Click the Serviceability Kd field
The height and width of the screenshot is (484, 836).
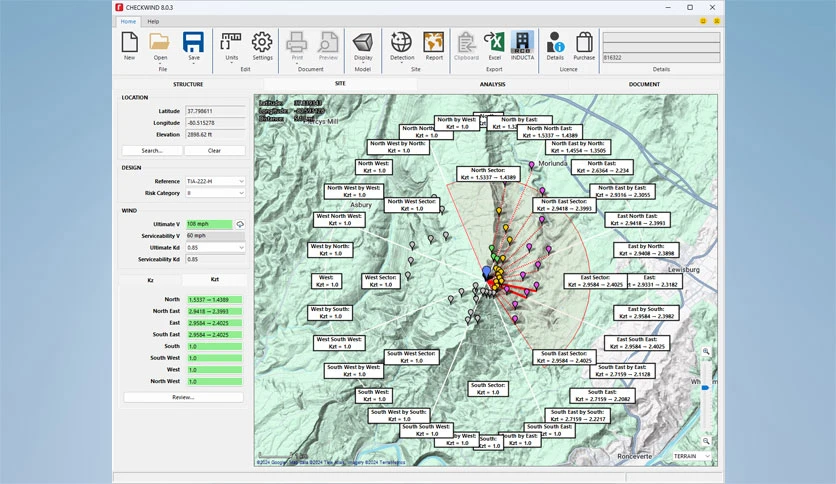pos(215,260)
